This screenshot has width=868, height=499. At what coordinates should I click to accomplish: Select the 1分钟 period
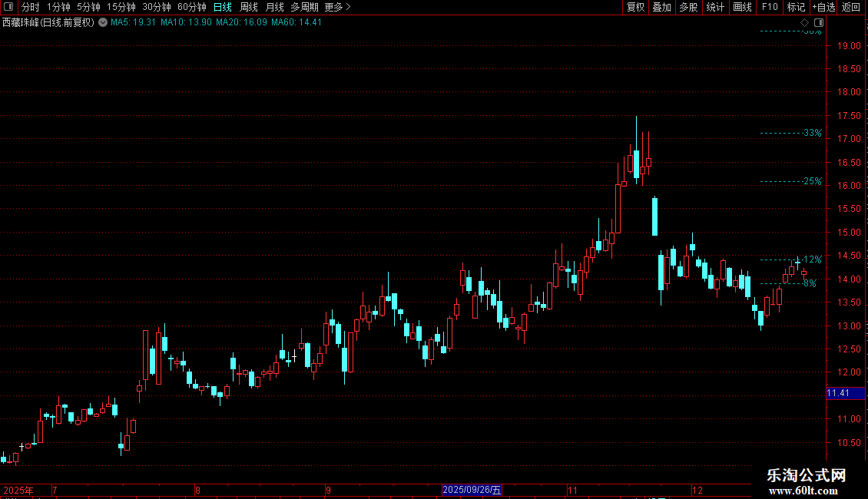tap(58, 7)
